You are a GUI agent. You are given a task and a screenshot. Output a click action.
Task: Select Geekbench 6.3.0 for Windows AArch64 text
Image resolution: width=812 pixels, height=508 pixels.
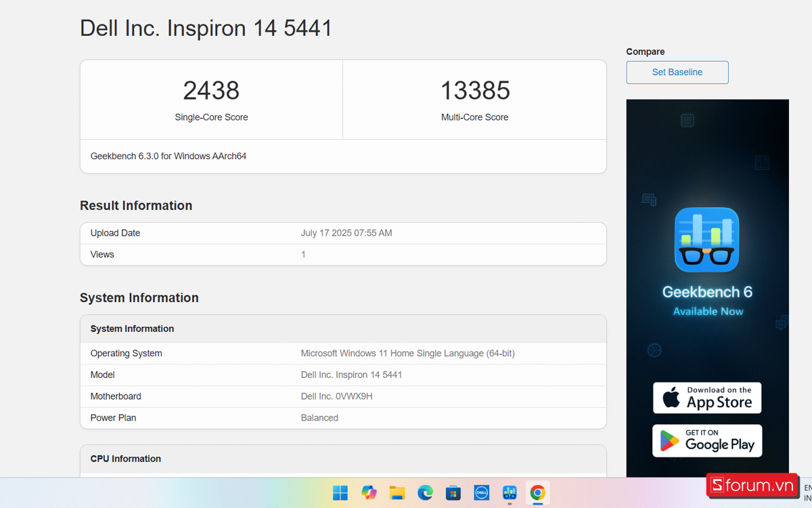pos(168,156)
